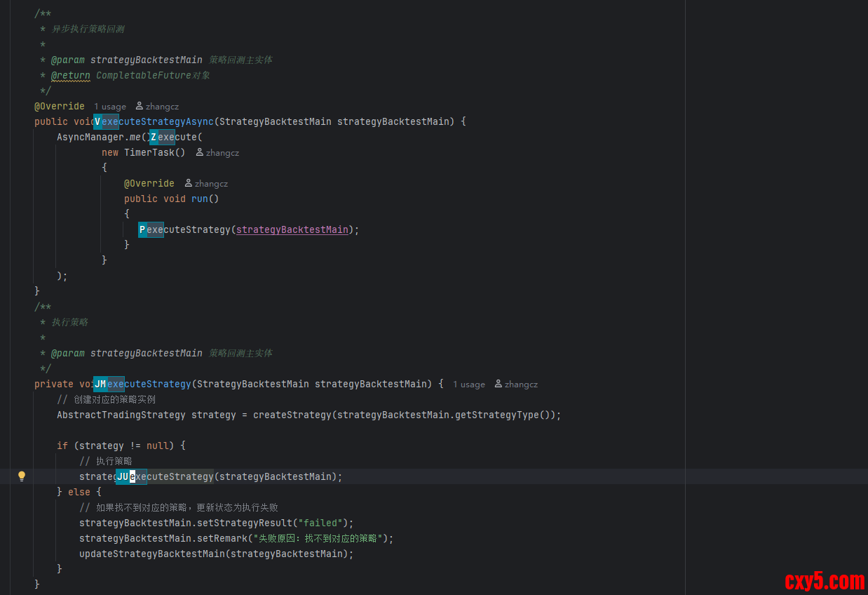Select the "P" jump tag inside run()
The height and width of the screenshot is (595, 868).
point(142,230)
